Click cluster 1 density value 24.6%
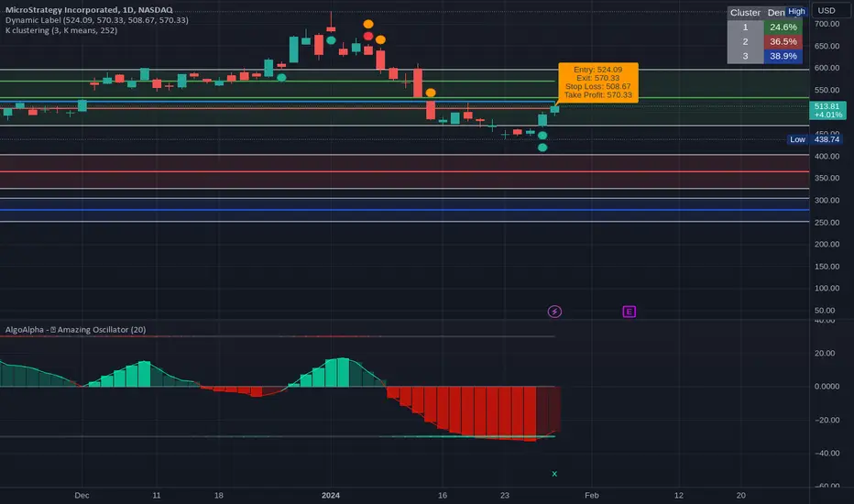 point(783,27)
